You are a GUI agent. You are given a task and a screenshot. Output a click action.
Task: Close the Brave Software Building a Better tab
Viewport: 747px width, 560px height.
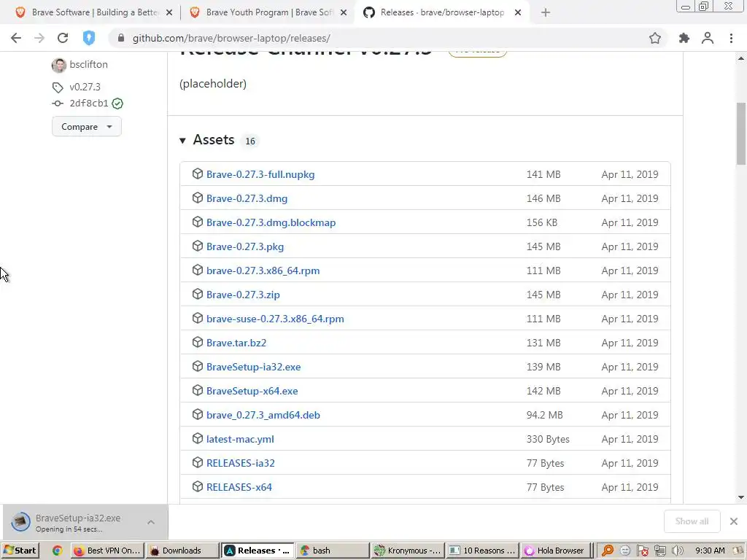tap(169, 13)
